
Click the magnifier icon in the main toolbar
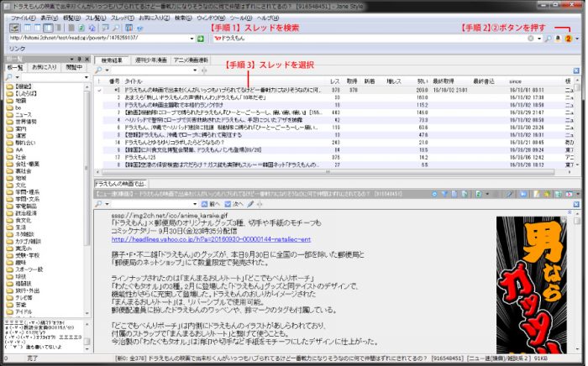click(x=116, y=28)
